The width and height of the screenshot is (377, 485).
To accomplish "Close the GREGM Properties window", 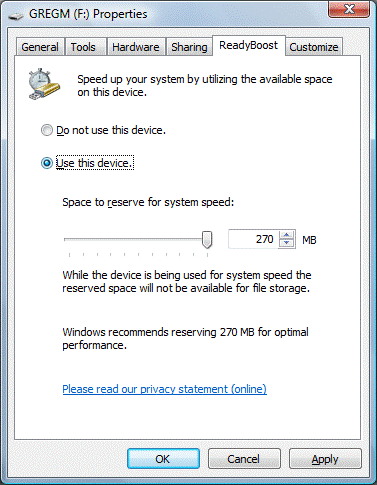I will (x=349, y=9).
